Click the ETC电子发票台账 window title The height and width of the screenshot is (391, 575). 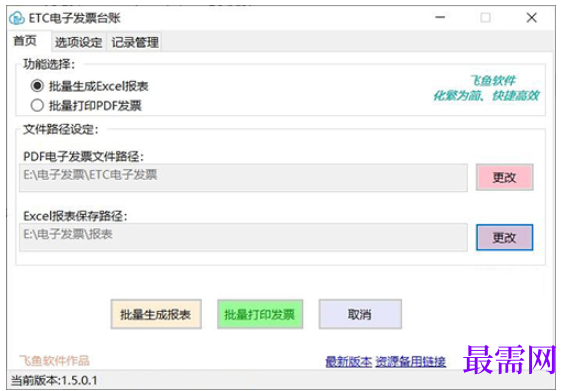[75, 18]
